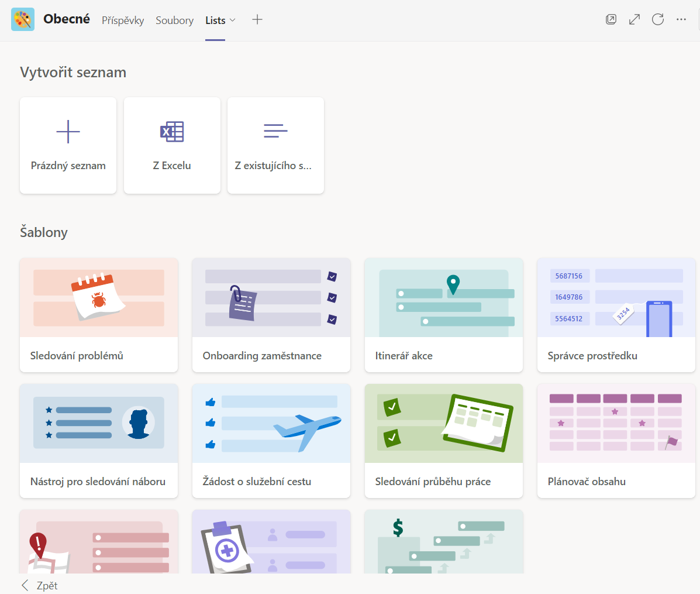Image resolution: width=700 pixels, height=594 pixels.
Task: Select the Sledování problémů template
Action: tap(99, 315)
